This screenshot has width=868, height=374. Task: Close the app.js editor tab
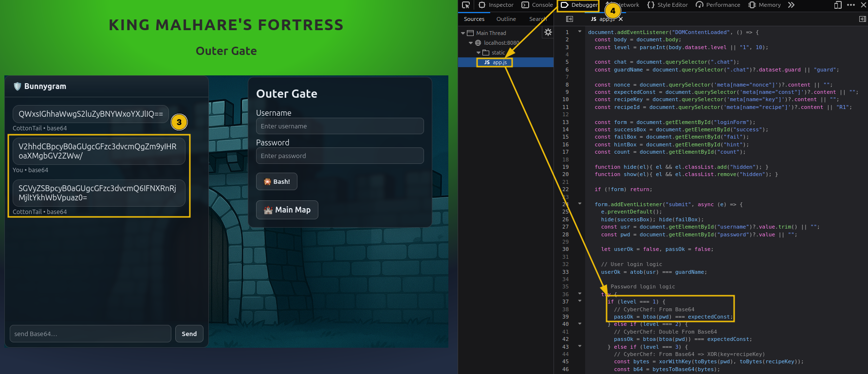(621, 19)
